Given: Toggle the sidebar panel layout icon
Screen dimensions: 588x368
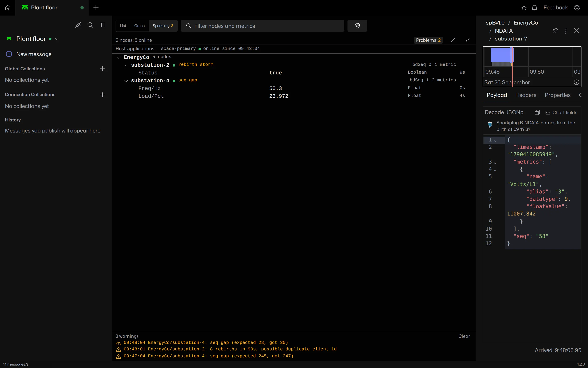Looking at the screenshot, I should click(102, 25).
